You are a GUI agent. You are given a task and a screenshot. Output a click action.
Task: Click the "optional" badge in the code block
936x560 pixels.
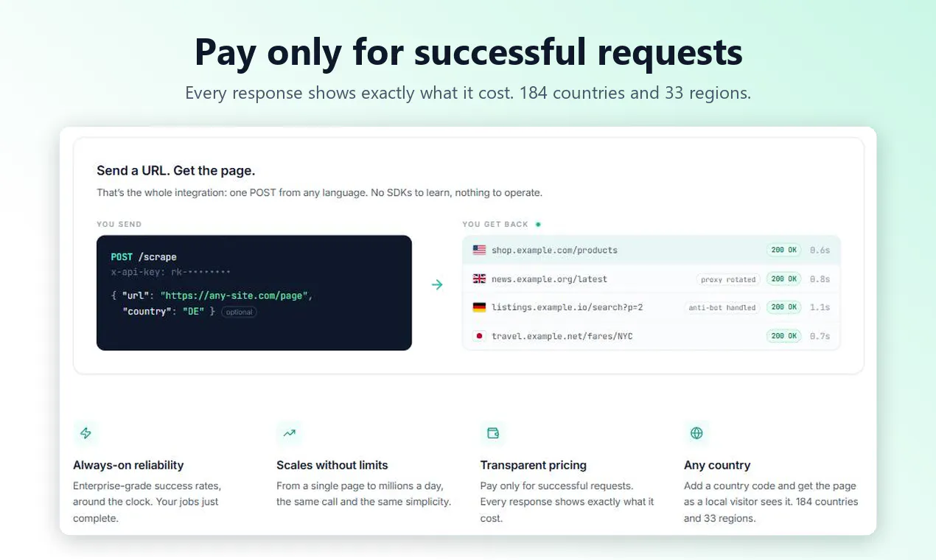click(x=239, y=312)
